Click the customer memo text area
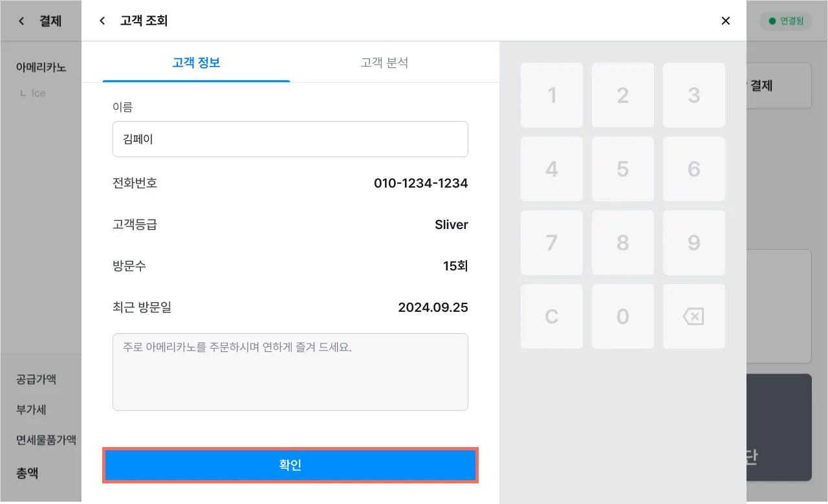 [x=290, y=371]
